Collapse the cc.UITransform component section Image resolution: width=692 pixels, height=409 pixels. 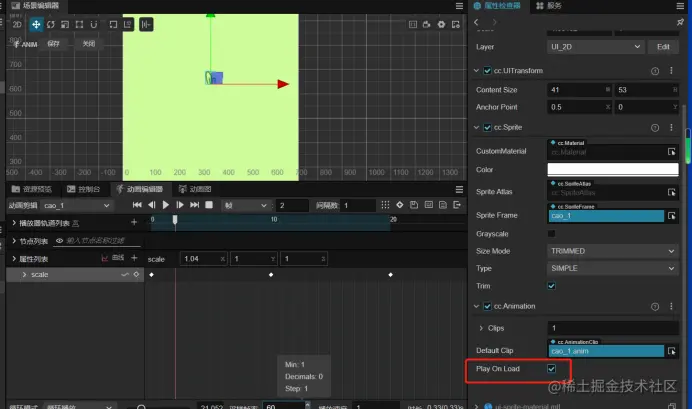tap(476, 71)
